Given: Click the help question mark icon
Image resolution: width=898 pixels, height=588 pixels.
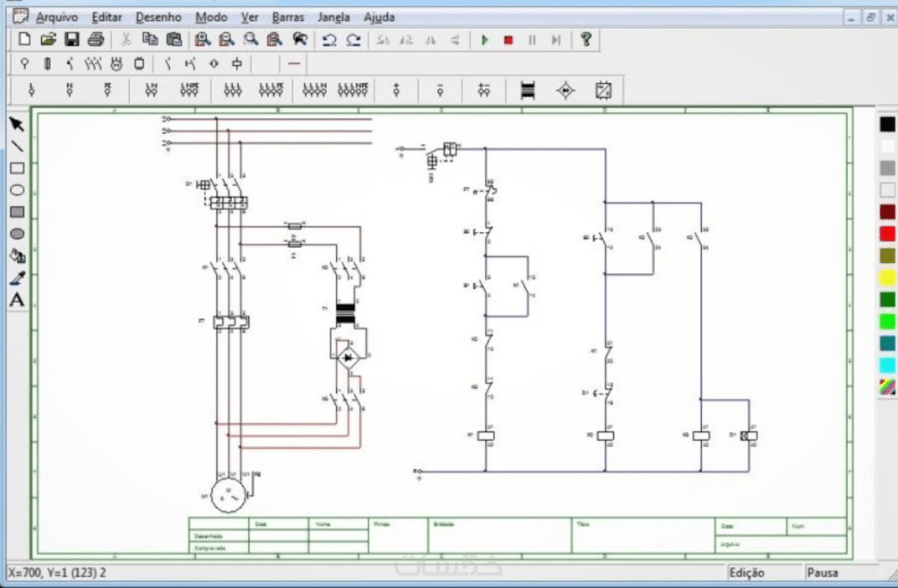Looking at the screenshot, I should pos(586,39).
